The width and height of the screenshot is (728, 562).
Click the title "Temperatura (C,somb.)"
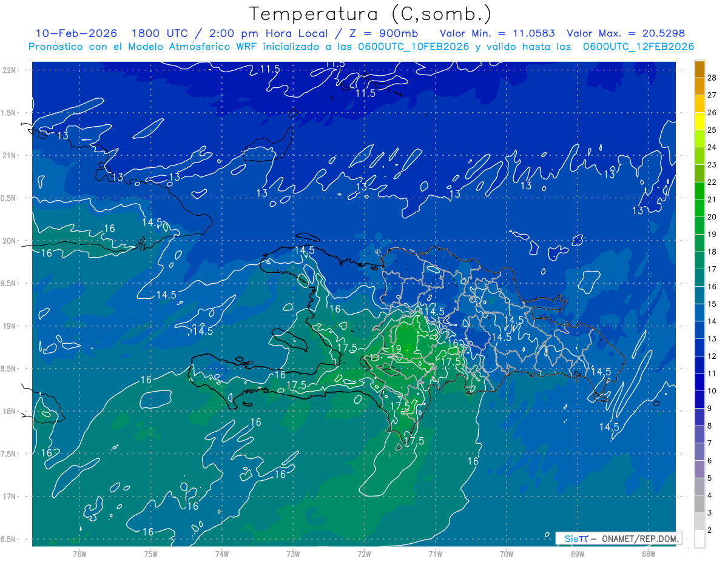[370, 13]
